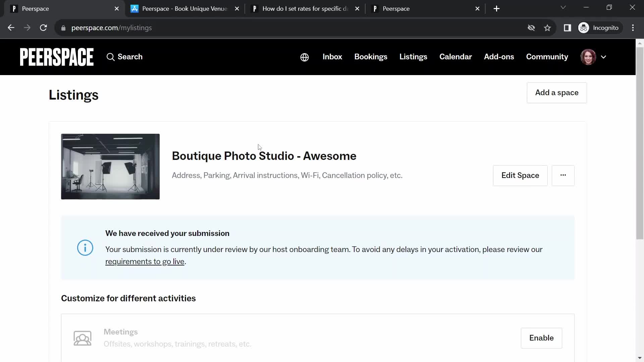Viewport: 644px width, 362px height.
Task: Click the bookmark/star icon in browser toolbar
Action: click(547, 28)
